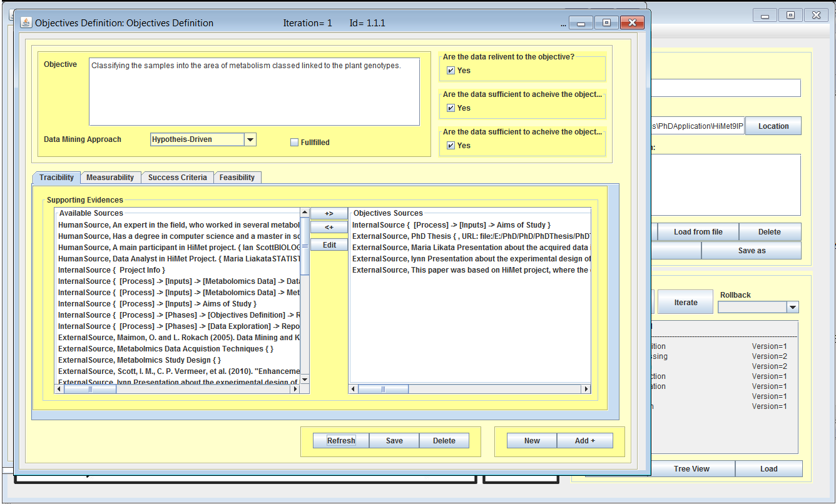Click the 'Add +' button
The image size is (836, 504).
[x=584, y=441]
